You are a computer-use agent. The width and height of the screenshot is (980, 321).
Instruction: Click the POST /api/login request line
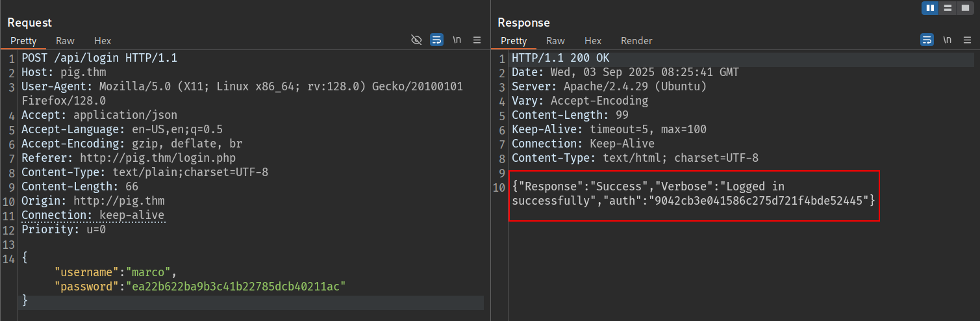coord(99,58)
